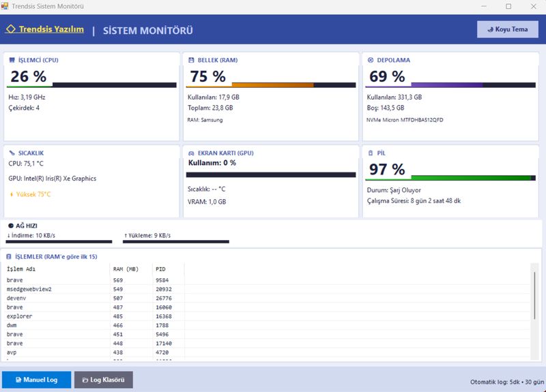Click the SİSTEM MONİTÖRÜ header title
546x392 pixels.
click(x=148, y=30)
